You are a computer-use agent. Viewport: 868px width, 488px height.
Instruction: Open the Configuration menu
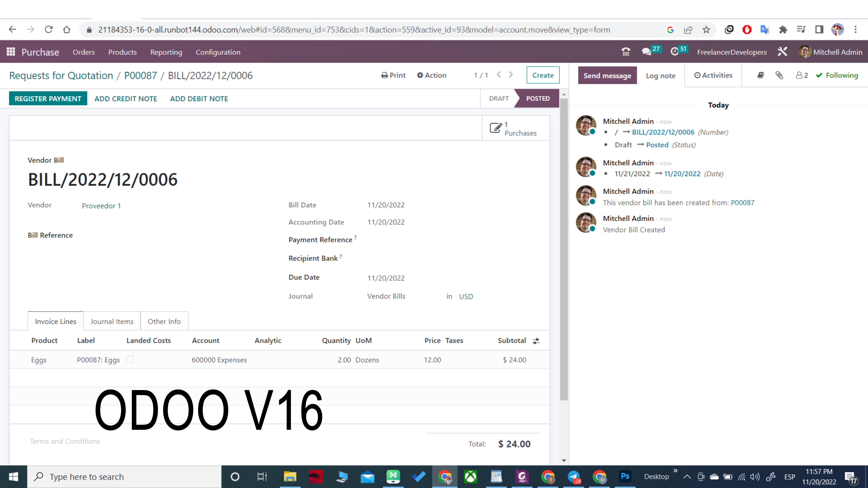[218, 52]
